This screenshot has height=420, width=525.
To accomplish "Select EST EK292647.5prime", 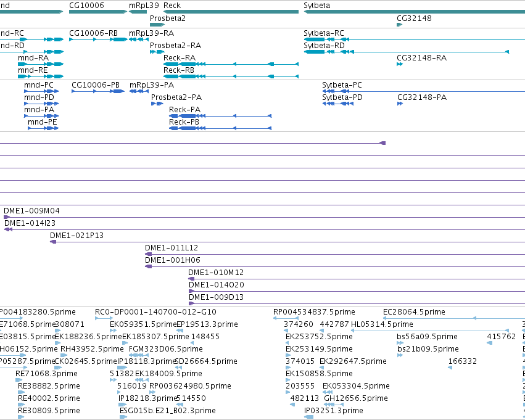I will coord(353,361).
